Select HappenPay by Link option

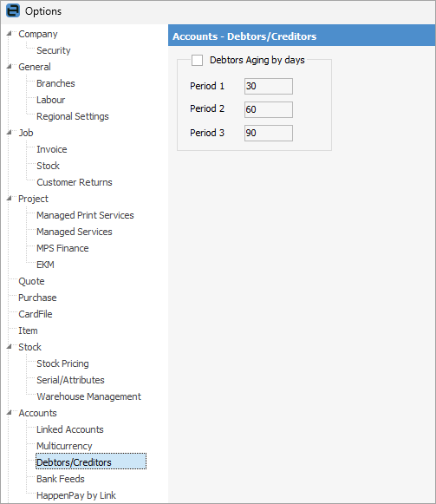(76, 495)
